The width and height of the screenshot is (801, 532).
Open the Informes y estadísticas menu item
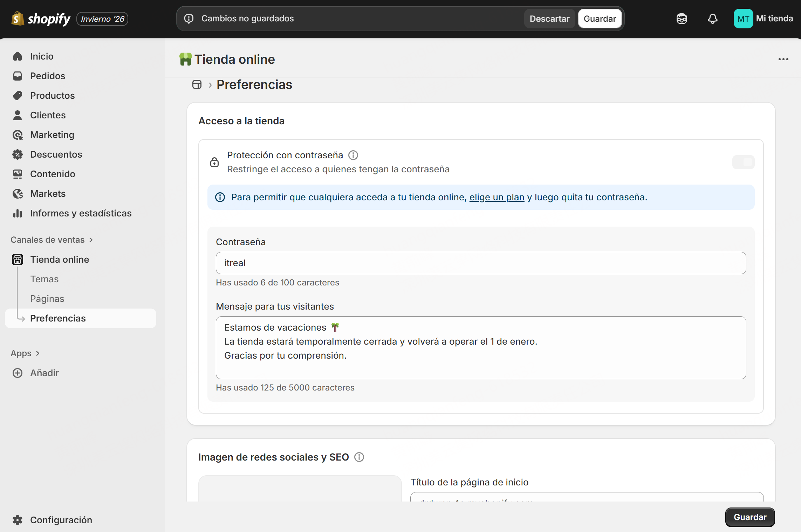coord(81,213)
